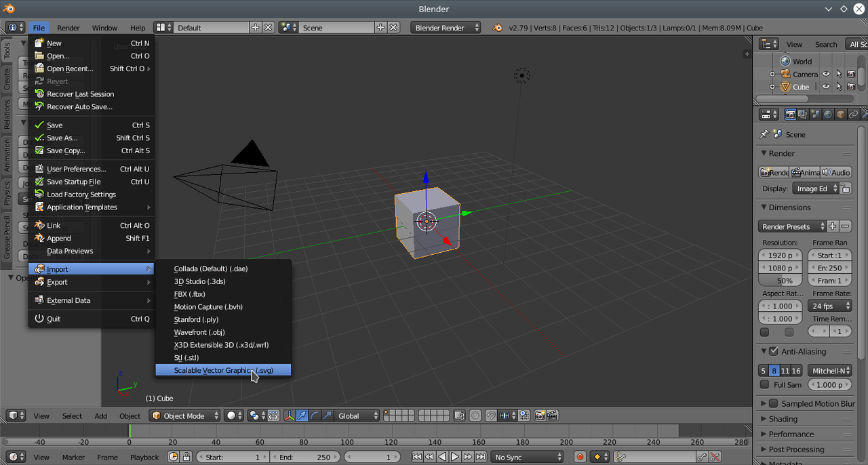Viewport: 868px width, 465px height.
Task: Select Stl (.stl) import option
Action: (x=223, y=357)
